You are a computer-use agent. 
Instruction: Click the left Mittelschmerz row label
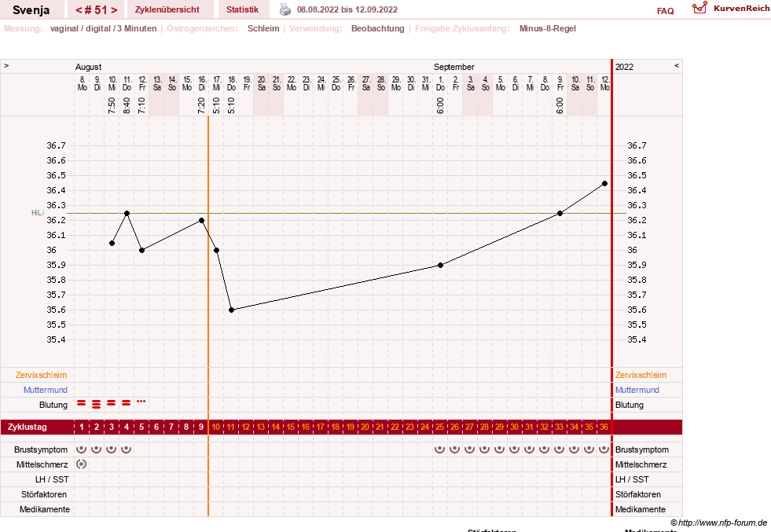42,464
